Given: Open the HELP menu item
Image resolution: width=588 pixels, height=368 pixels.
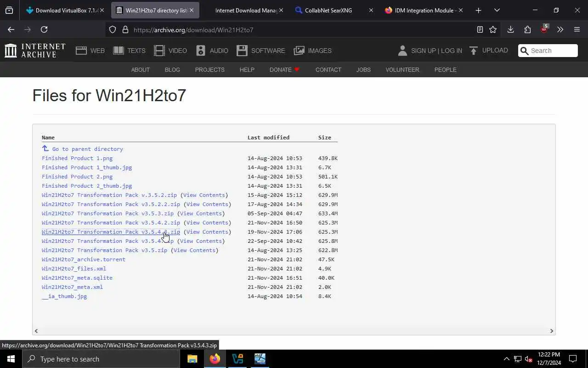Looking at the screenshot, I should (247, 70).
